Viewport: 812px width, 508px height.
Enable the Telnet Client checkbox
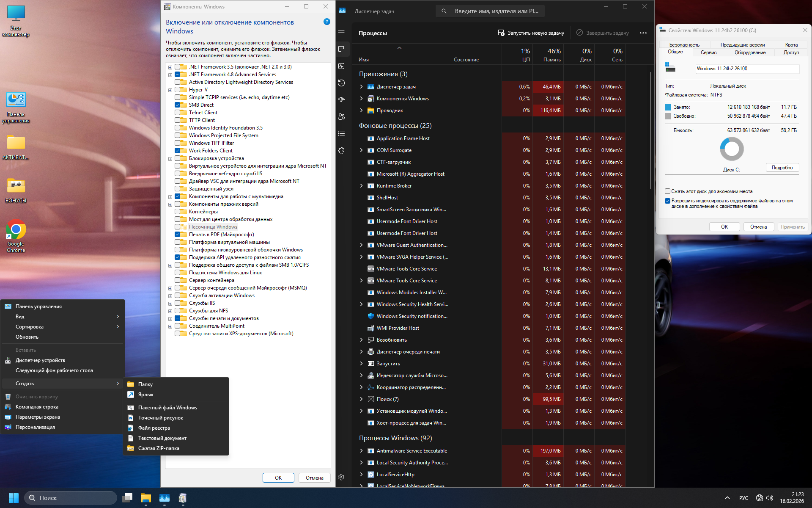pyautogui.click(x=178, y=113)
